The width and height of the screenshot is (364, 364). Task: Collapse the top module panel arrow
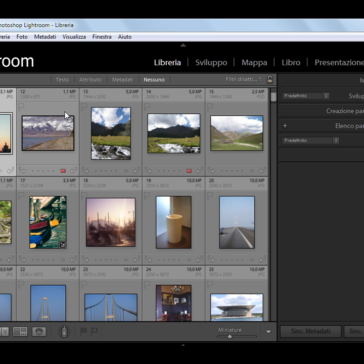tap(183, 46)
